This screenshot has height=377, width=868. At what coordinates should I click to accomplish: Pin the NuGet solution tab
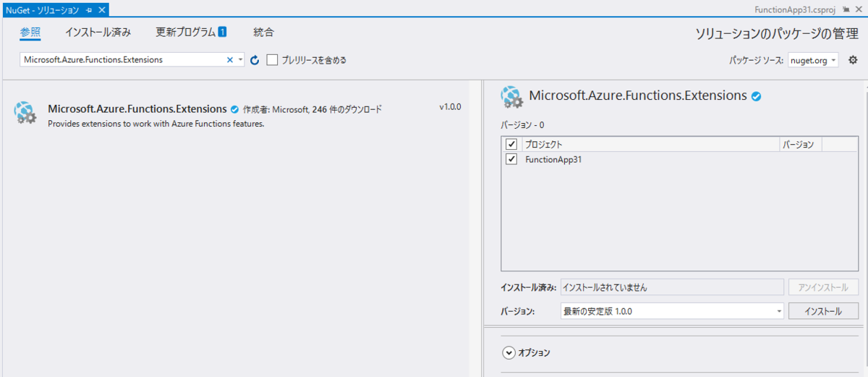[88, 10]
